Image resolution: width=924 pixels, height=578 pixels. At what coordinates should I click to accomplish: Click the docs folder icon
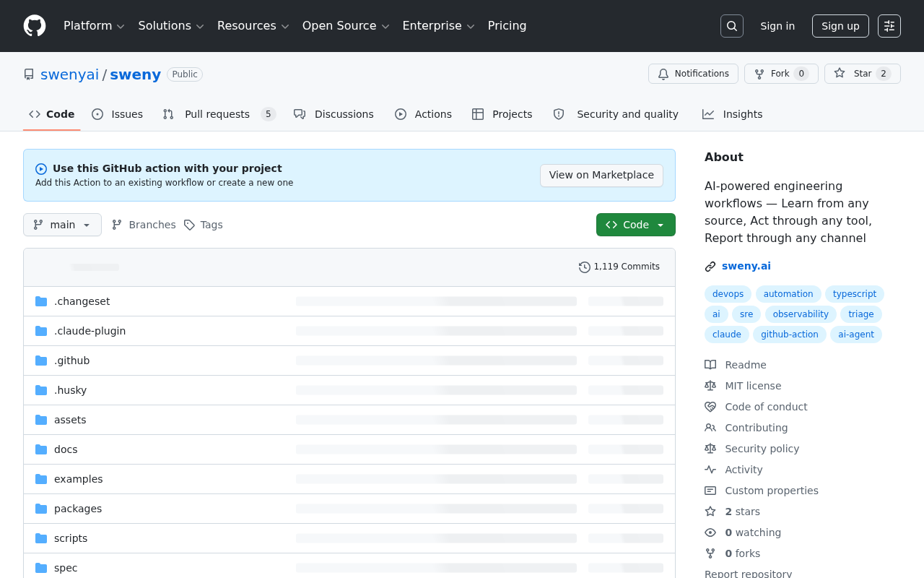coord(41,449)
